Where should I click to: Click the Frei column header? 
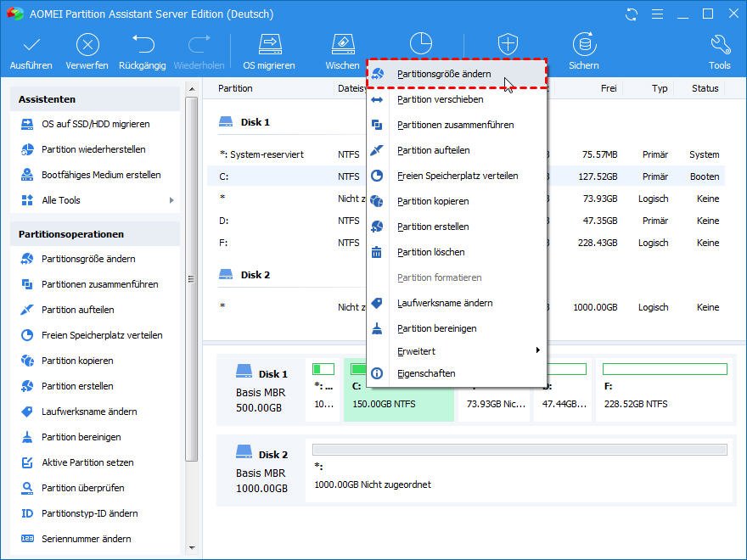[x=609, y=88]
